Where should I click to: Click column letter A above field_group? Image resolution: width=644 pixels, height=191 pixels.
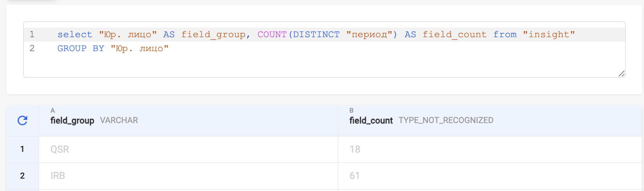click(52, 110)
